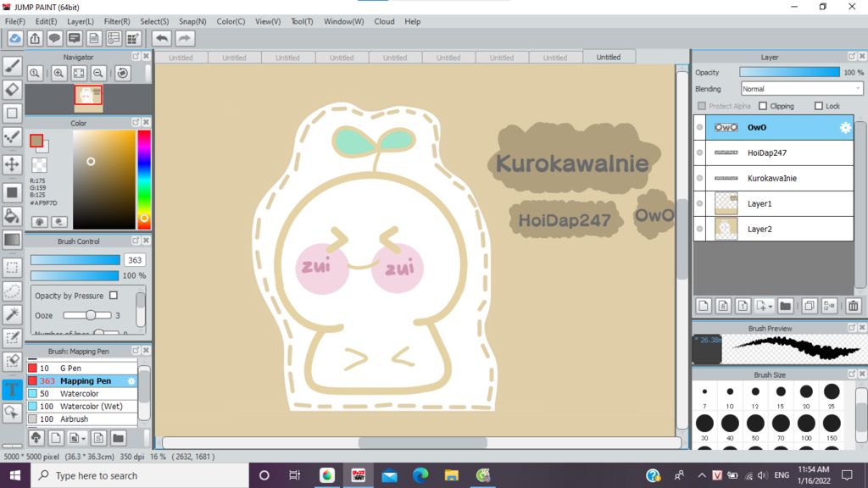Select the Lasso tool
The image size is (868, 488).
coord(12,291)
